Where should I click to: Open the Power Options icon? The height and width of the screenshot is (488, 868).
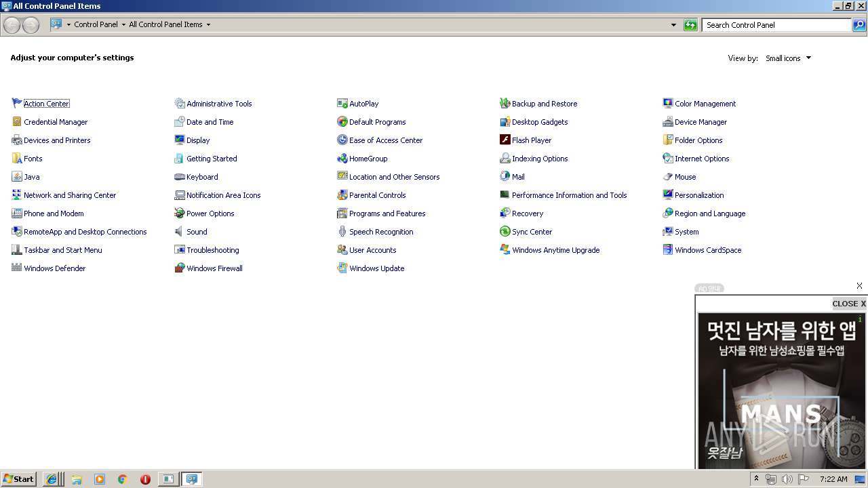click(180, 213)
